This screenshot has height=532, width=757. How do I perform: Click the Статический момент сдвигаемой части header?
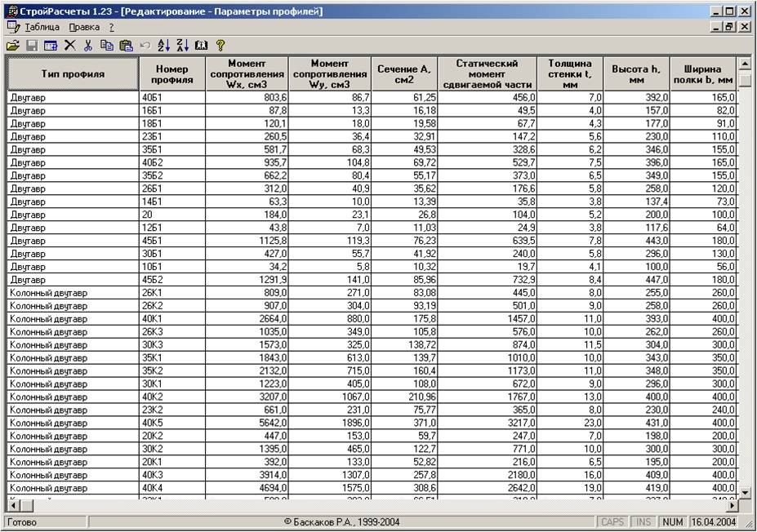(x=488, y=73)
